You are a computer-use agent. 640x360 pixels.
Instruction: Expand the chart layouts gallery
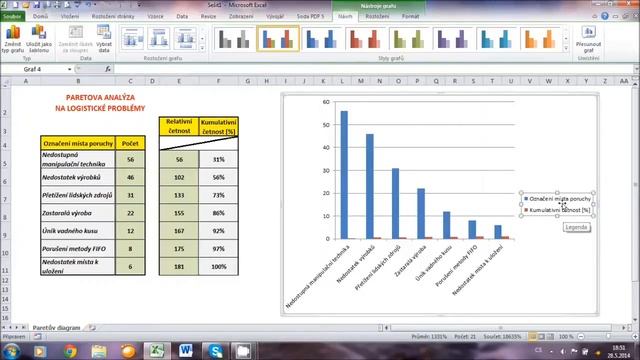click(x=202, y=48)
